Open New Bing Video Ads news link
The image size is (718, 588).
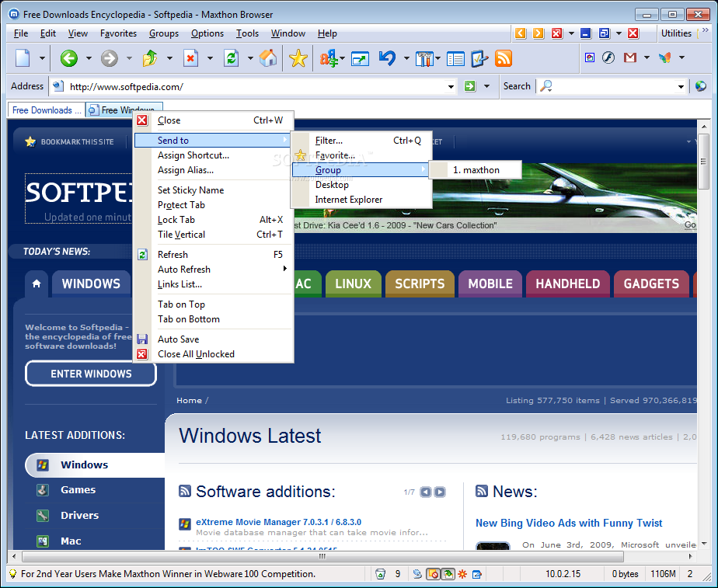pyautogui.click(x=569, y=523)
